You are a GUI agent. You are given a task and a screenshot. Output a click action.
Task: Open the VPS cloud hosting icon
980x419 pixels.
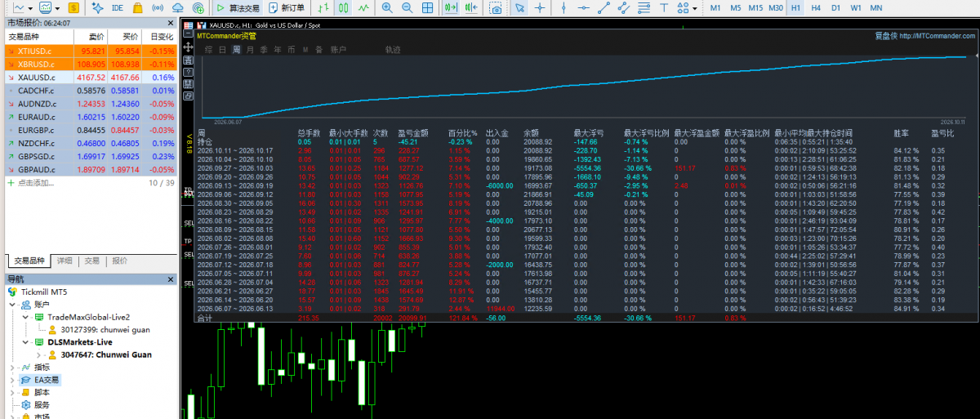click(180, 7)
